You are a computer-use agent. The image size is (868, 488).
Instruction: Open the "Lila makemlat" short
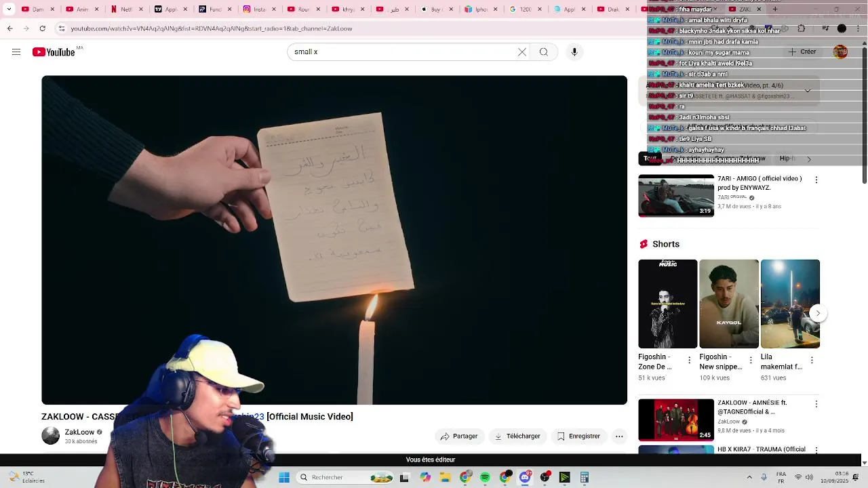click(790, 304)
